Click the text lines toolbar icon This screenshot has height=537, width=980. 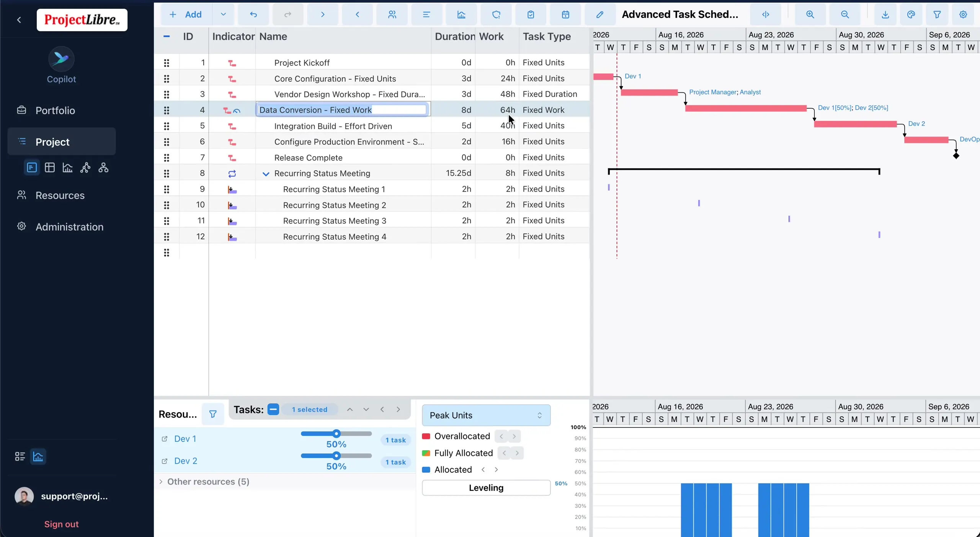coord(426,15)
